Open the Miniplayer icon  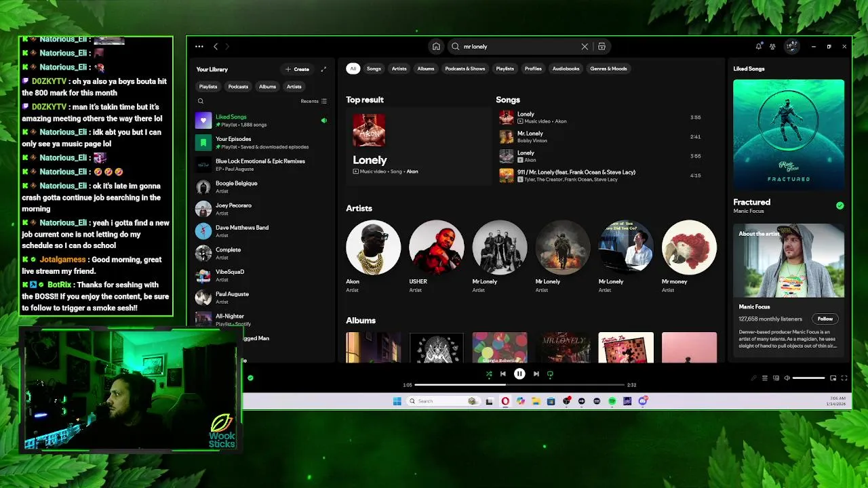(833, 378)
